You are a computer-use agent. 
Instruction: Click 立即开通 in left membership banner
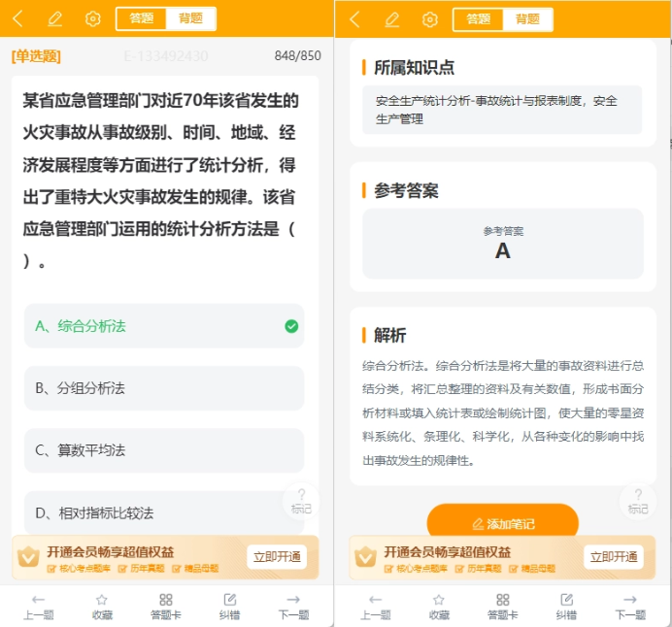277,557
